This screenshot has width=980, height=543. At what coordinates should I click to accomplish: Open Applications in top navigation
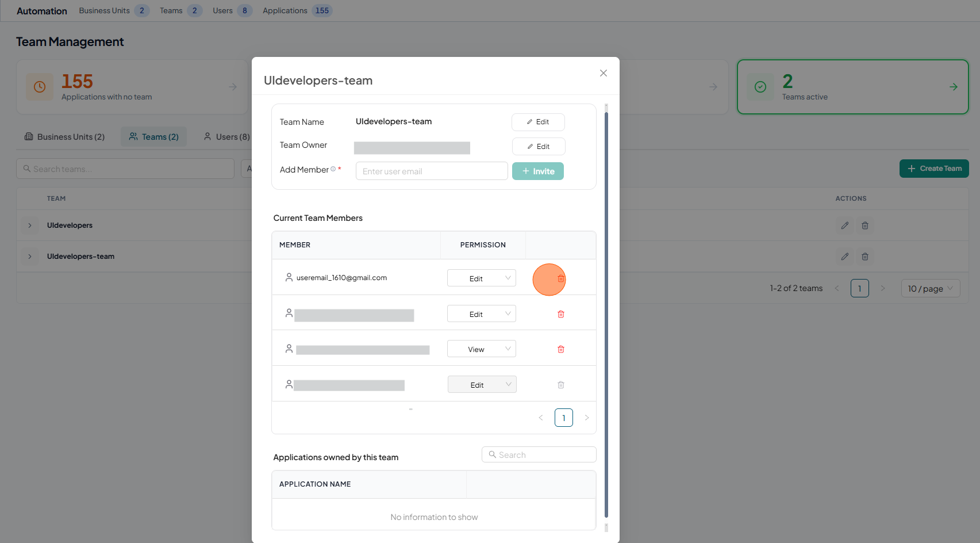(x=298, y=10)
